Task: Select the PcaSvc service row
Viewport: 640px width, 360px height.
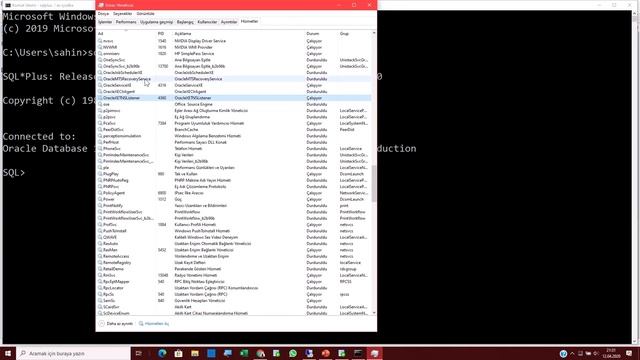Action: tap(234, 123)
